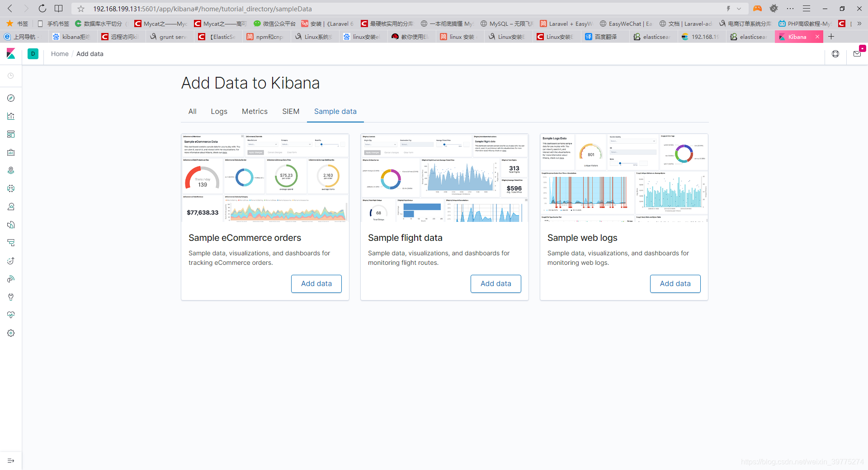Screen dimensions: 868x470
Task: Open Management settings gear in sidebar
Action: coord(11,333)
